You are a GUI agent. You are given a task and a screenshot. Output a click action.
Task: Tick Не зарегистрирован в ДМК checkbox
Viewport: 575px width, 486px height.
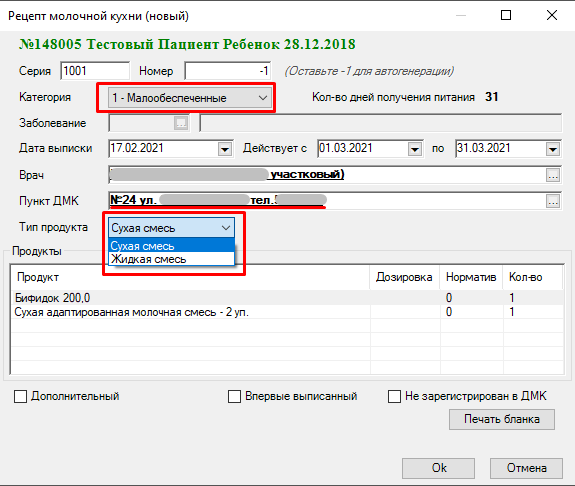coord(394,397)
